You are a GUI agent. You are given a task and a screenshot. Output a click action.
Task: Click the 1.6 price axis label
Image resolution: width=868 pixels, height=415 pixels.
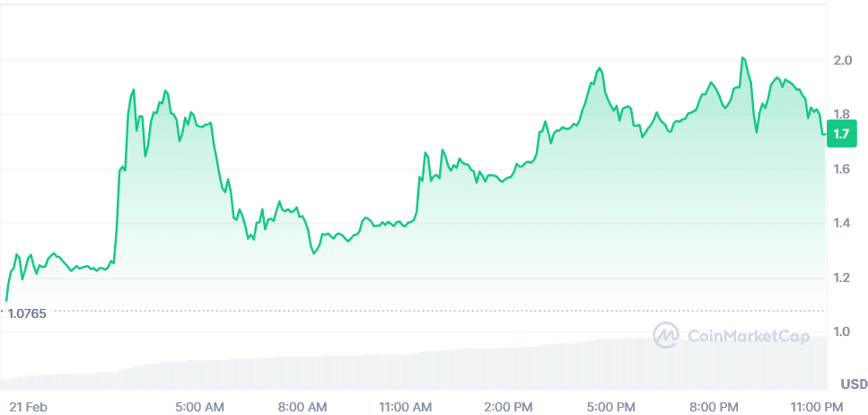pyautogui.click(x=842, y=169)
